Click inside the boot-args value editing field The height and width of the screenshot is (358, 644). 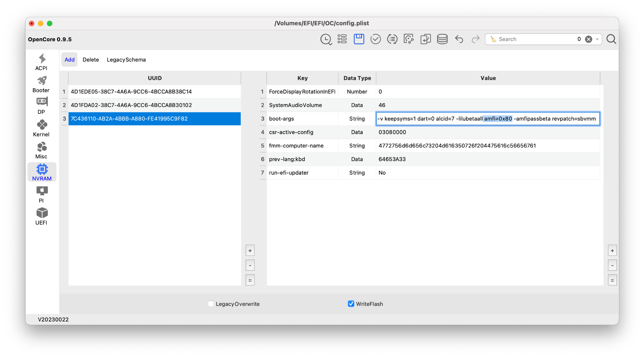[x=488, y=119]
